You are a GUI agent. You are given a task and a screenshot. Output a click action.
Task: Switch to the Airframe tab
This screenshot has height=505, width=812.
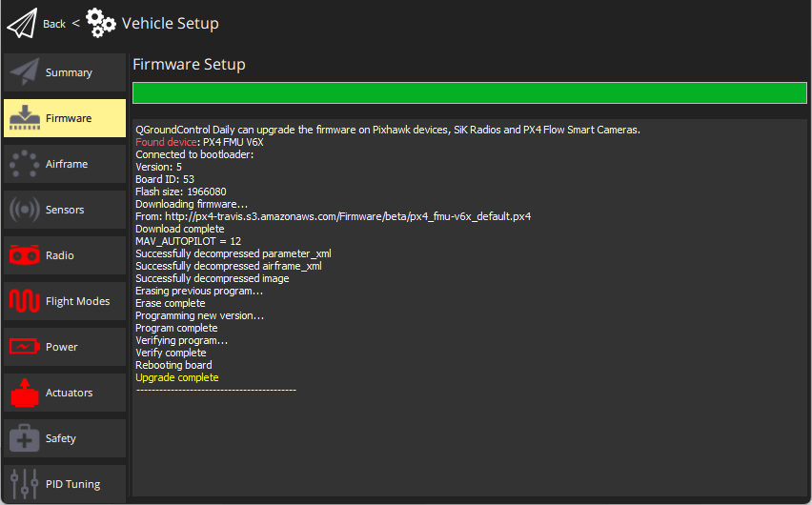[x=67, y=164]
